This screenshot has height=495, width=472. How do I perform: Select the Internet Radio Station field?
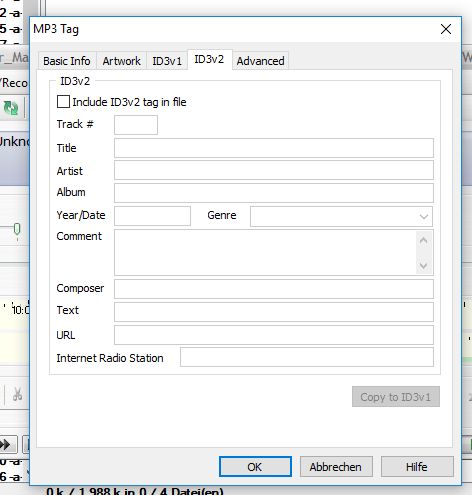(307, 357)
